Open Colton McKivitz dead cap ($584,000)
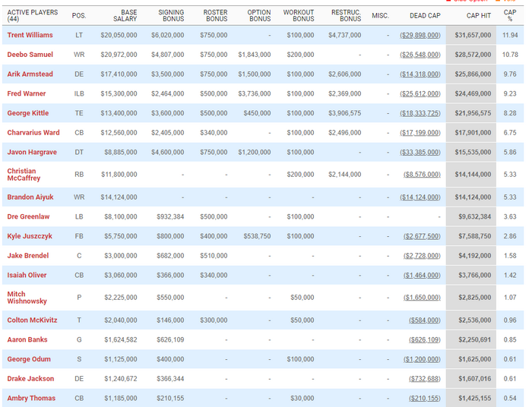The width and height of the screenshot is (532, 407). 424,320
